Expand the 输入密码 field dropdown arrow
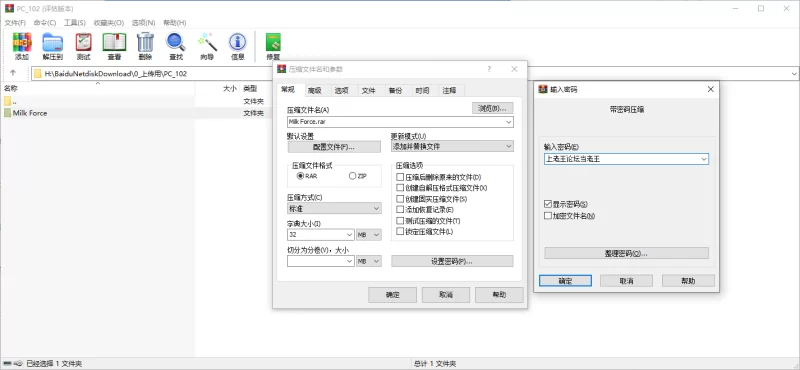Image resolution: width=800 pixels, height=370 pixels. click(704, 159)
